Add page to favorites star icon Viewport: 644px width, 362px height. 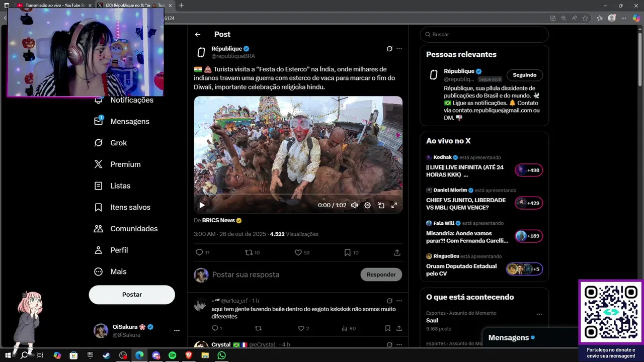585,18
